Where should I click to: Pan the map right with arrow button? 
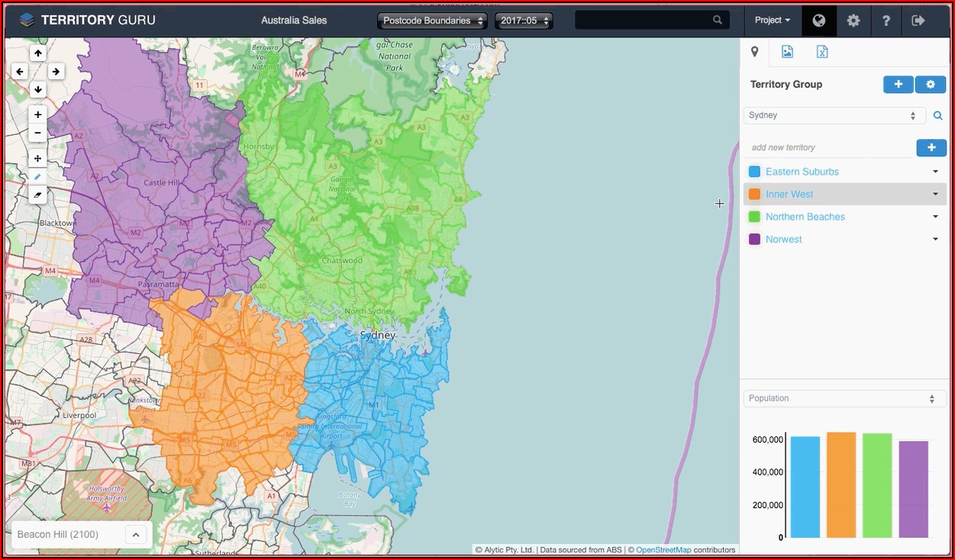point(56,71)
